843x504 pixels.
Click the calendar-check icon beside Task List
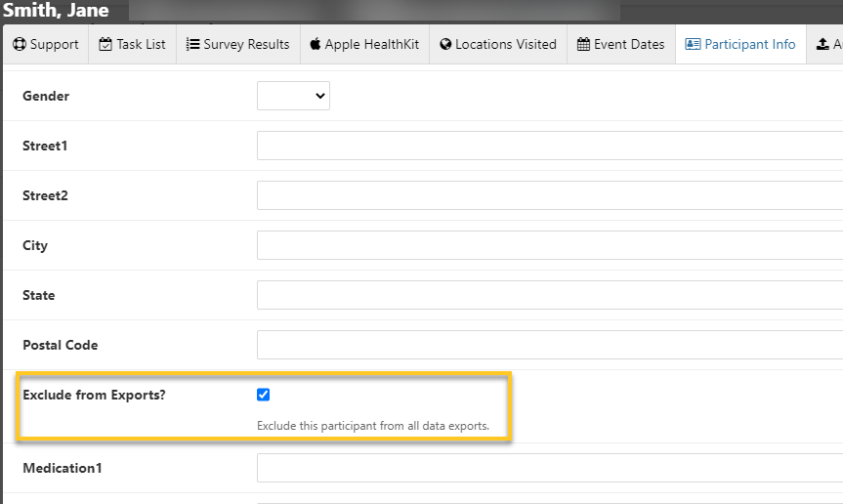point(105,45)
